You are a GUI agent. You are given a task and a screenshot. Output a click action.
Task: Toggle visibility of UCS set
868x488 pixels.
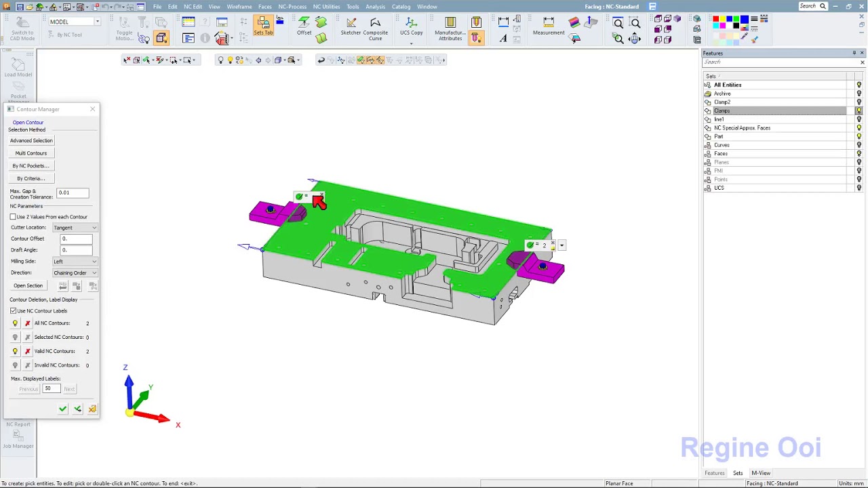pos(859,188)
